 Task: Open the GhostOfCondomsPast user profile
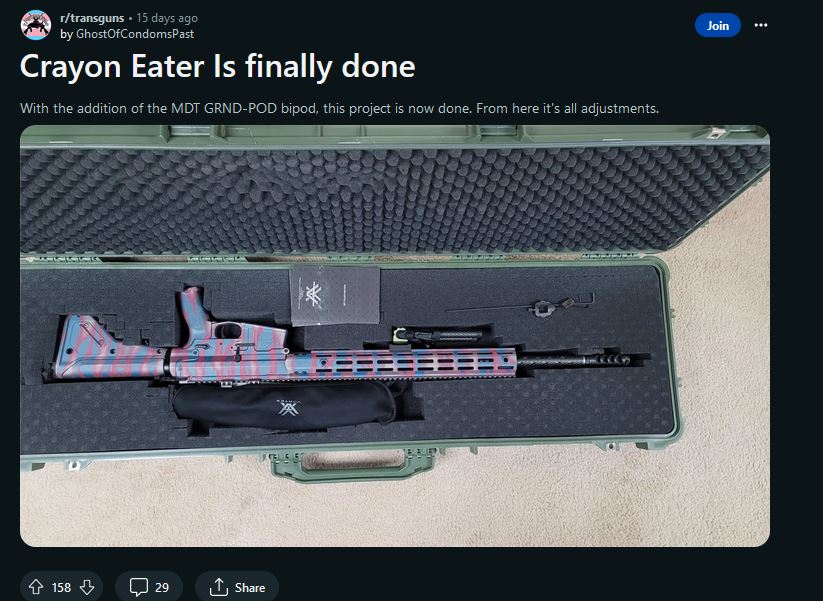coord(135,34)
